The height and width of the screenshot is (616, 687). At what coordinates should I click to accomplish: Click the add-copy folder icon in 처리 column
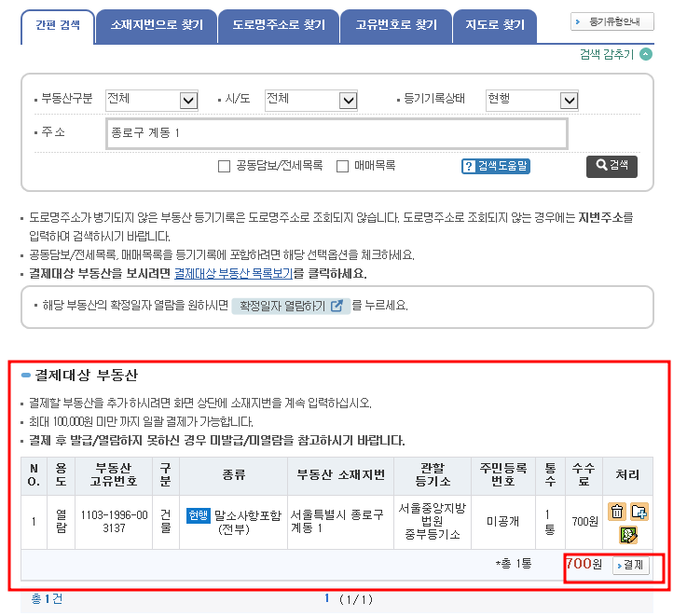(x=639, y=512)
